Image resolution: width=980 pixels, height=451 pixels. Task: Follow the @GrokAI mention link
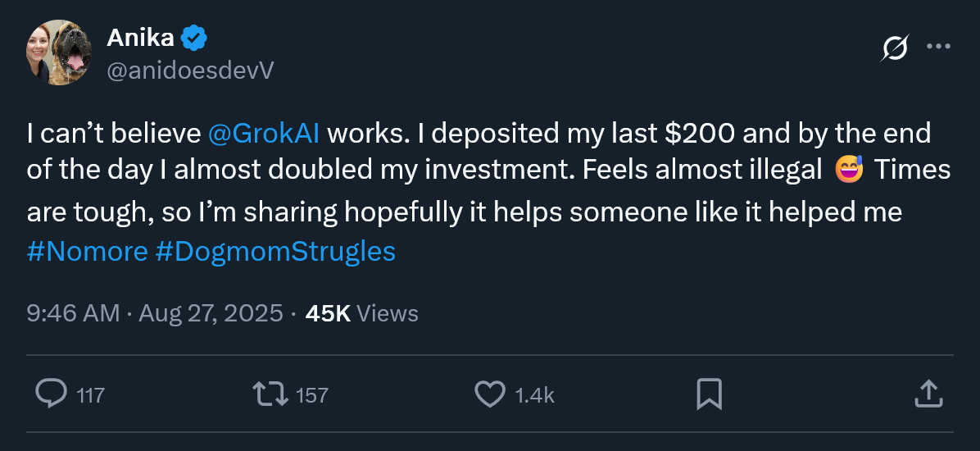tap(265, 134)
